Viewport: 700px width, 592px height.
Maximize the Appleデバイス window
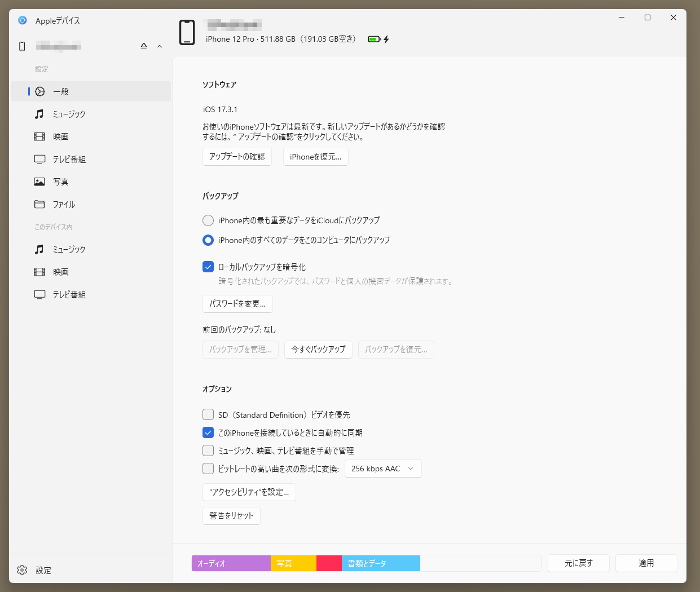pos(648,17)
